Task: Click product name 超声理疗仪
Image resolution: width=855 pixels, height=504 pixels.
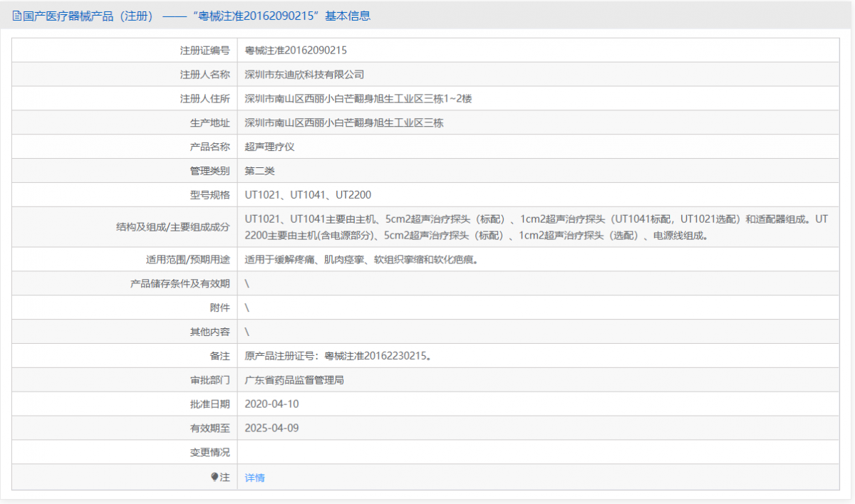Action: coord(269,147)
